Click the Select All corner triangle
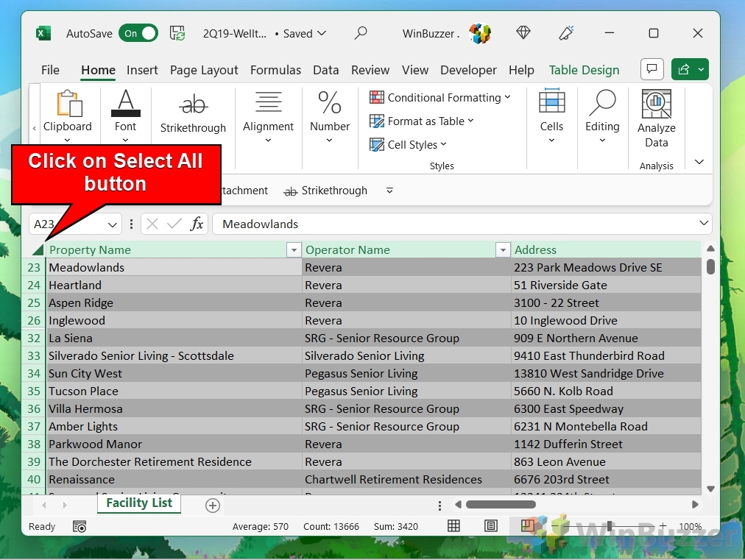 38,250
